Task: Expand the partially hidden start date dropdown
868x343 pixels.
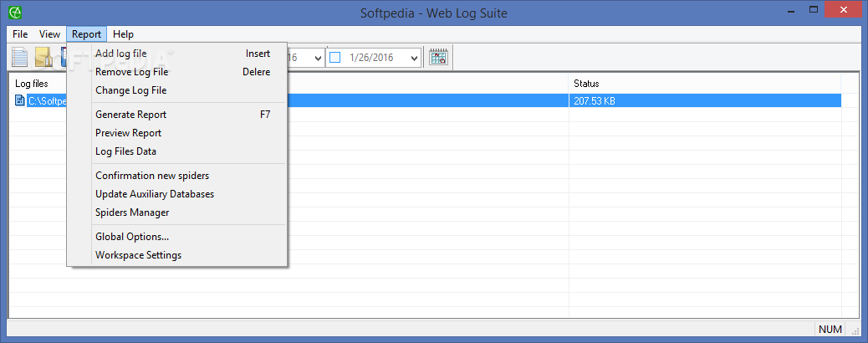Action: (x=318, y=58)
